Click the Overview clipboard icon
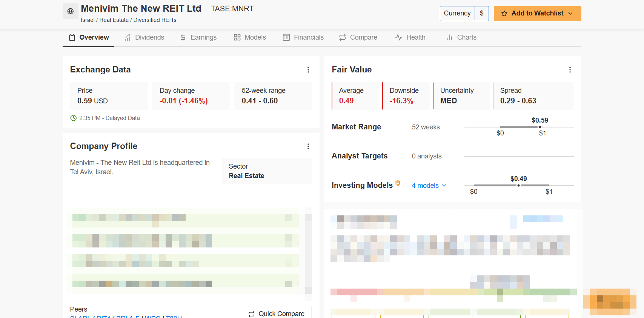644x318 pixels. (72, 37)
